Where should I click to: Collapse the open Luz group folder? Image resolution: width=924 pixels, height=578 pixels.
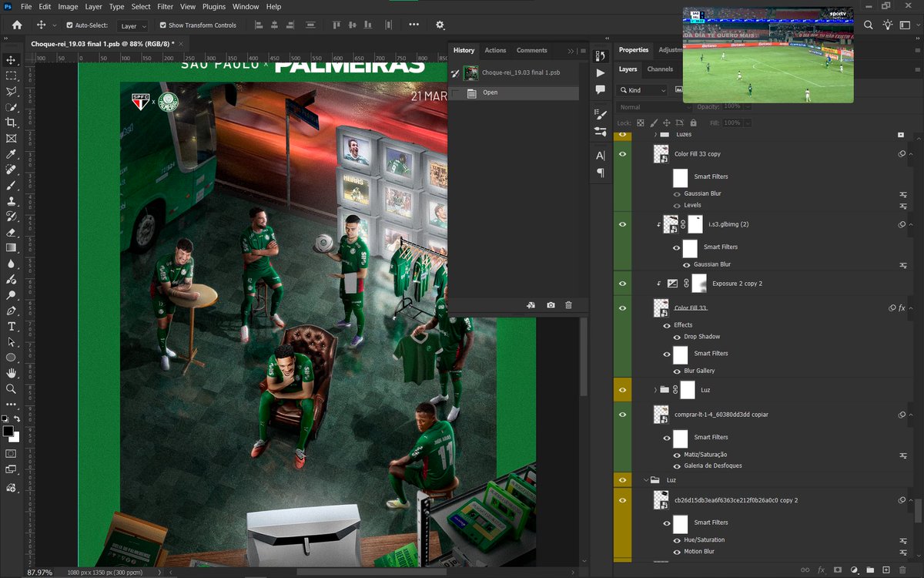[645, 479]
